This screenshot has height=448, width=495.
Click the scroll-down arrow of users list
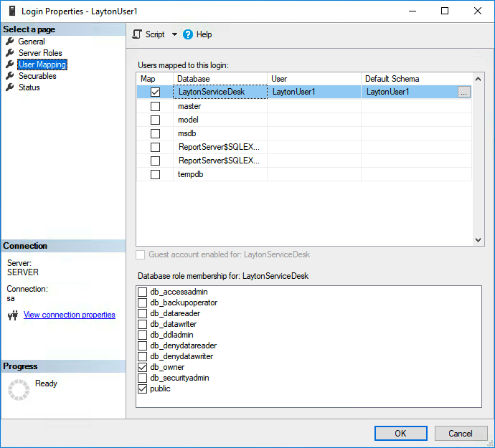[478, 240]
